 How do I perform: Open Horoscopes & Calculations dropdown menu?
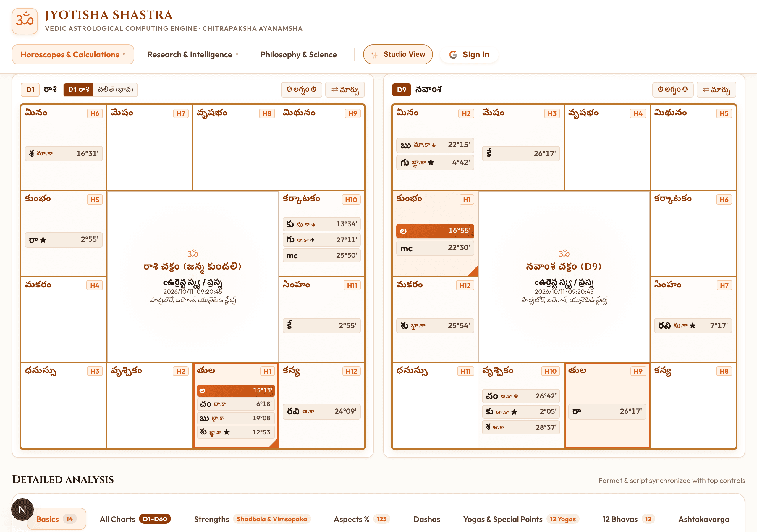pyautogui.click(x=73, y=54)
